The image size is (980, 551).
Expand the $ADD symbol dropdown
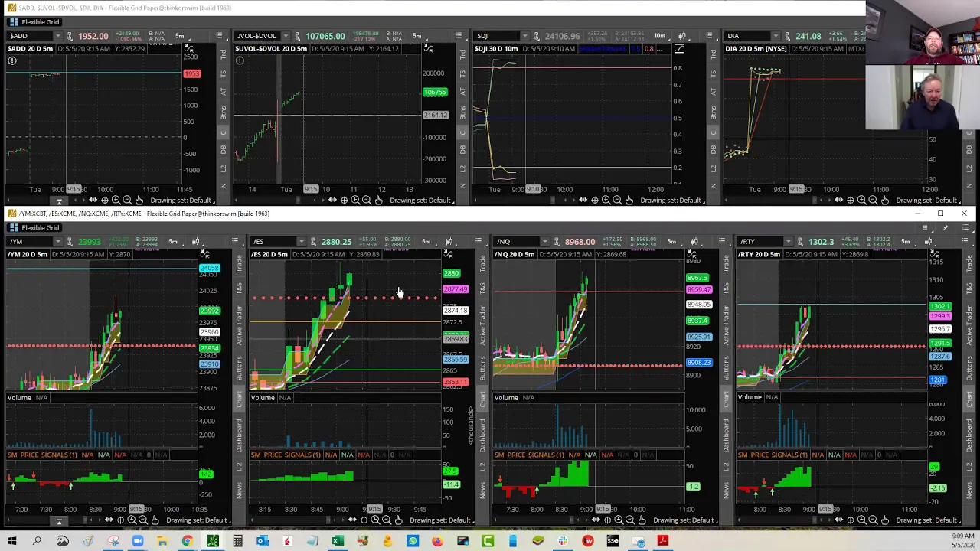pyautogui.click(x=58, y=36)
